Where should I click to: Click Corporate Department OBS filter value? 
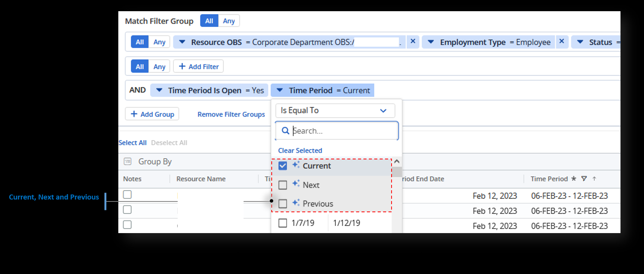[x=303, y=42]
